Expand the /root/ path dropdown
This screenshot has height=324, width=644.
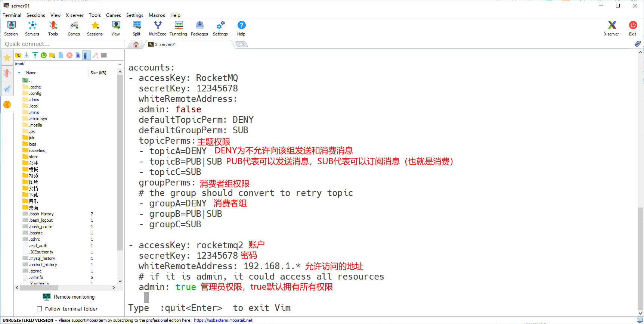coord(120,64)
